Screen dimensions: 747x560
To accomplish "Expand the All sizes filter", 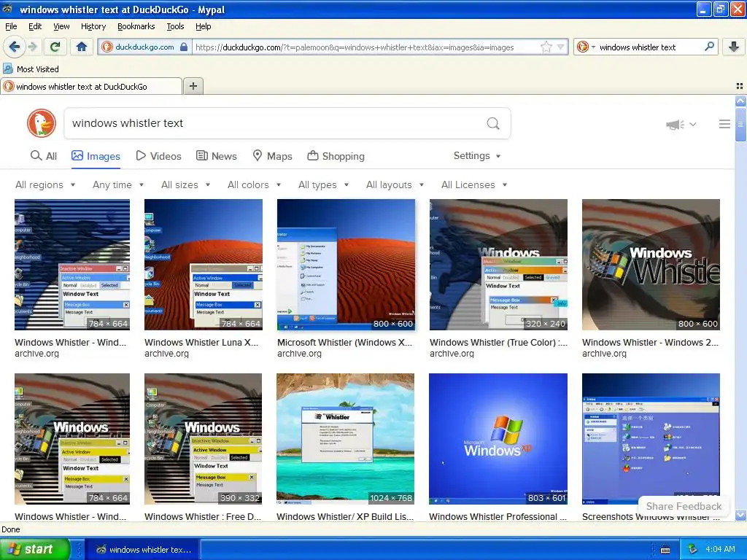I will 186,184.
